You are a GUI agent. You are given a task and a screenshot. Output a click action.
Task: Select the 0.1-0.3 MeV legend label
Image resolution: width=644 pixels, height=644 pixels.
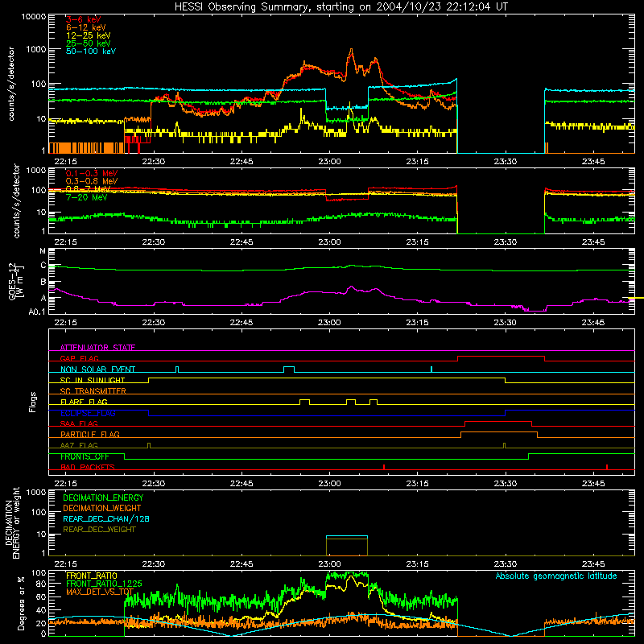(x=92, y=173)
